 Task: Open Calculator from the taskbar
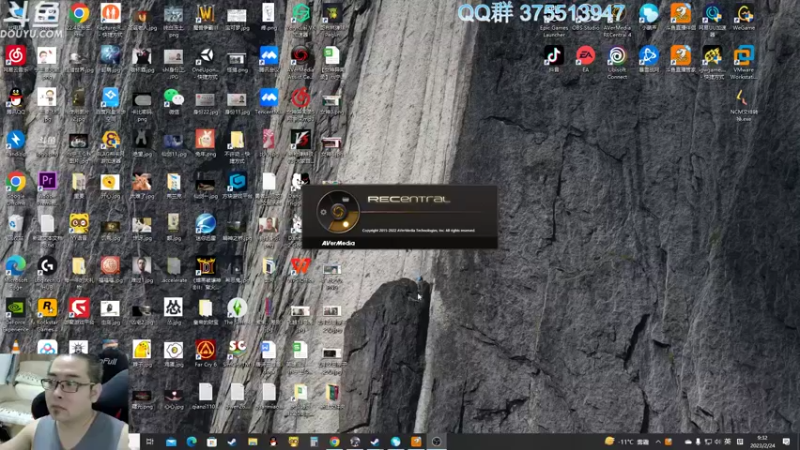(314, 442)
